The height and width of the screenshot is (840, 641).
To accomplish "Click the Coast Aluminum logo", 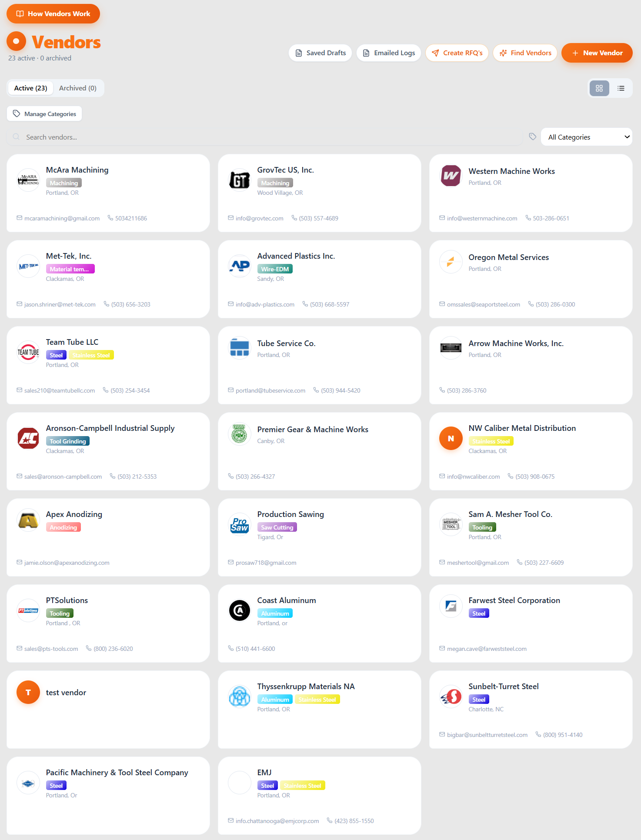I will tap(240, 610).
